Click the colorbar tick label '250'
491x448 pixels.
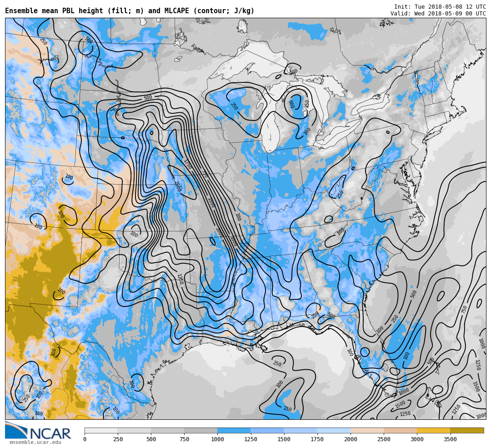click(x=118, y=439)
